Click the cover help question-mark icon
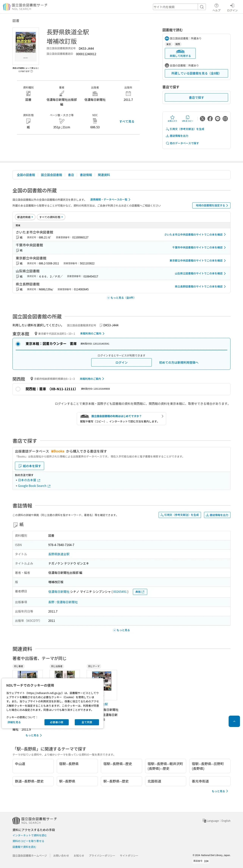The height and width of the screenshot is (868, 243). coord(32,71)
